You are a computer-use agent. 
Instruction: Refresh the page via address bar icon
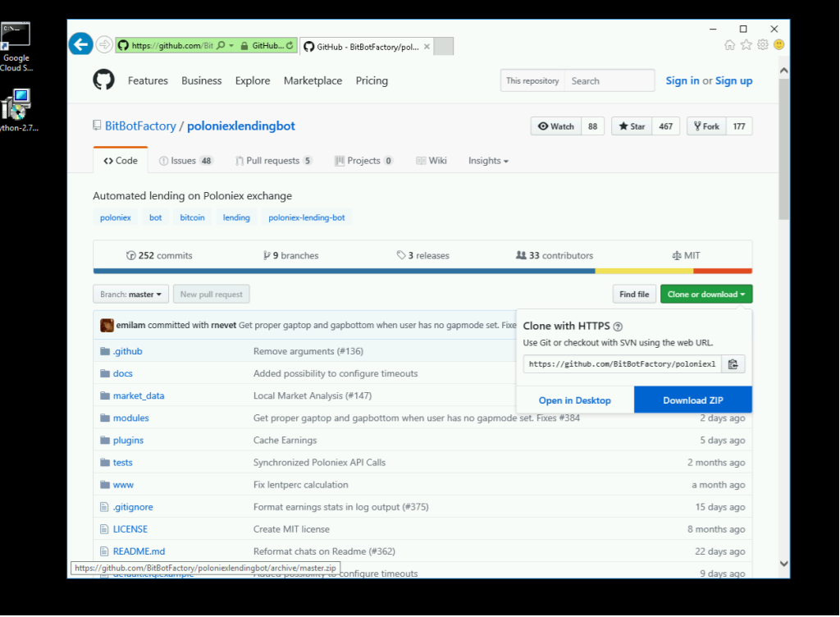290,45
